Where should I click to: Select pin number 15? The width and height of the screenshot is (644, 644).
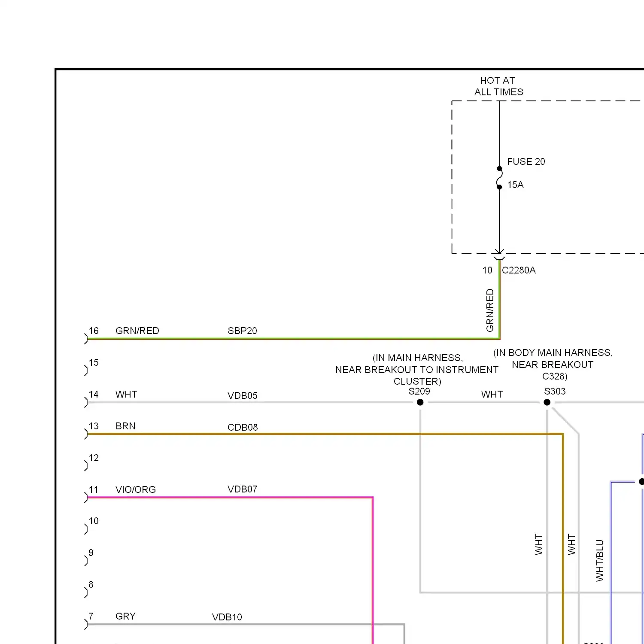[94, 362]
